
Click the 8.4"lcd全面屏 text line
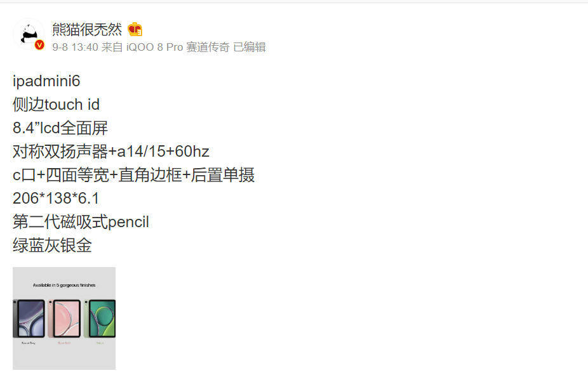[x=60, y=128]
